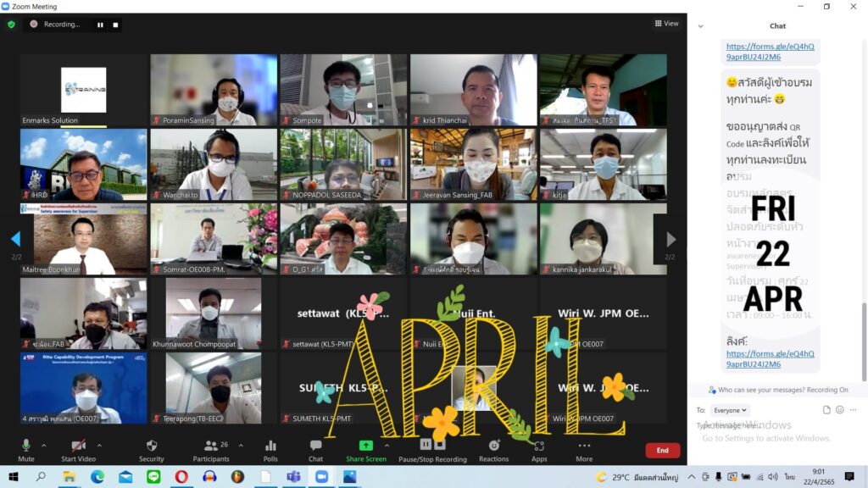Select the NOPPADOL SASEEDA video tile

343,164
